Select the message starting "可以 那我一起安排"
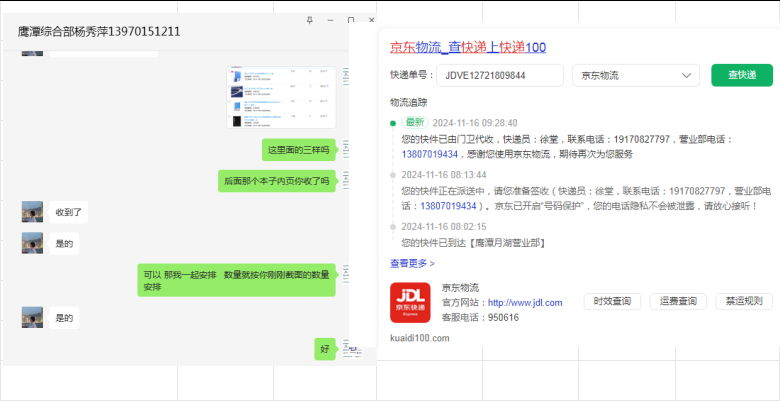This screenshot has width=780, height=401. point(237,280)
